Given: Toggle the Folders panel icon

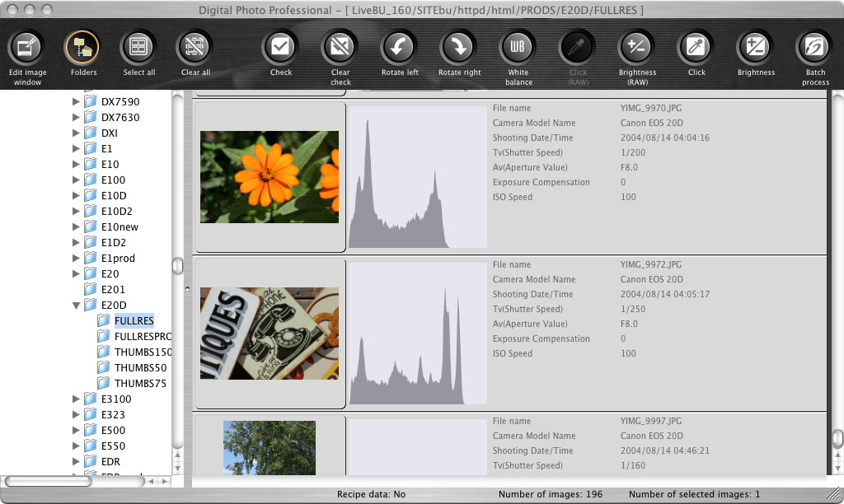Looking at the screenshot, I should pyautogui.click(x=82, y=48).
